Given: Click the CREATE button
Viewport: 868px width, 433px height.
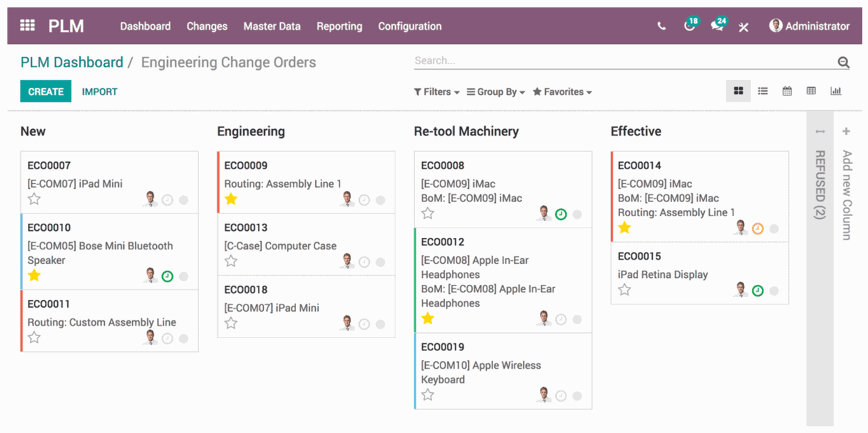Looking at the screenshot, I should click(45, 91).
